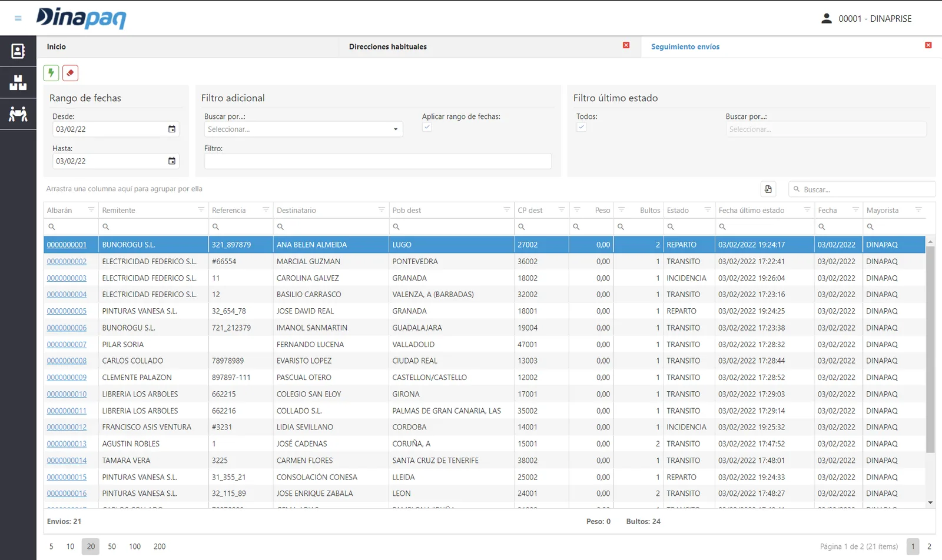This screenshot has width=942, height=560.
Task: Toggle the Todos checkbox
Action: 581,127
